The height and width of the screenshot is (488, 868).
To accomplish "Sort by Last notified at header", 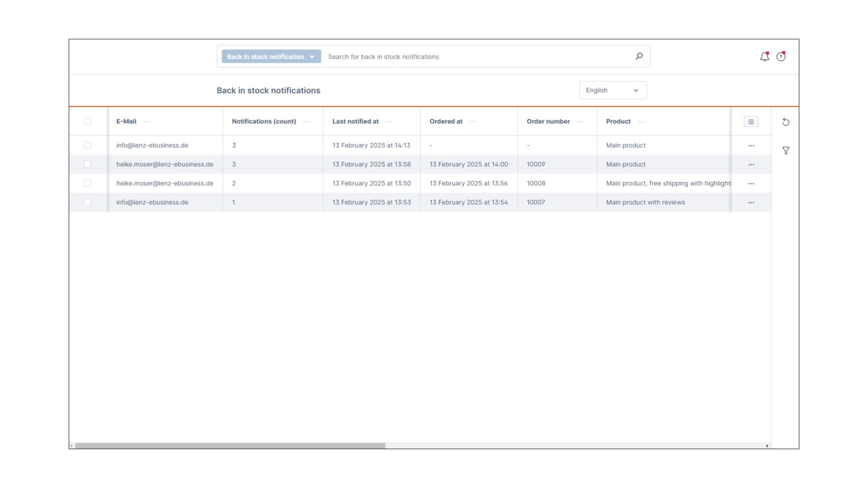I will click(x=355, y=121).
